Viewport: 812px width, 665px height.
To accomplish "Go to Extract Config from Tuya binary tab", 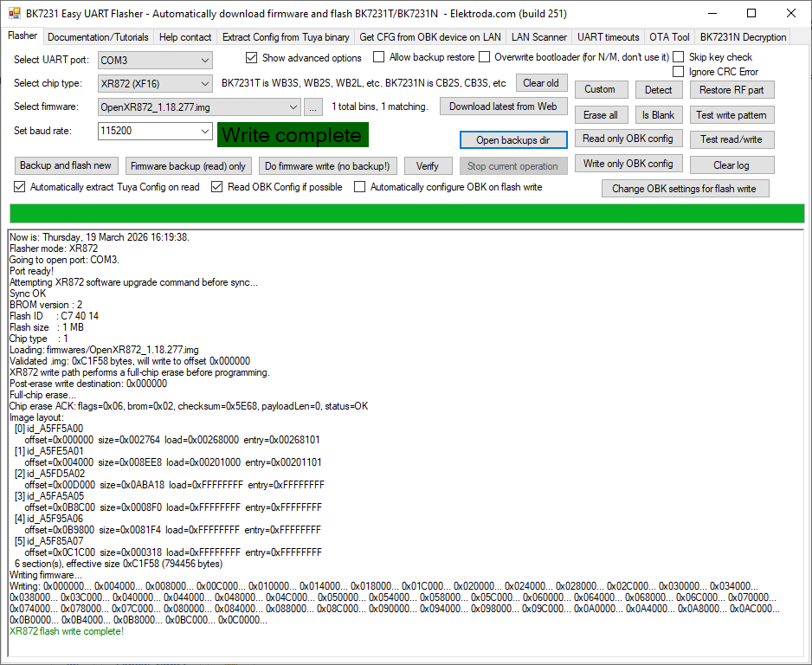I will tap(286, 37).
